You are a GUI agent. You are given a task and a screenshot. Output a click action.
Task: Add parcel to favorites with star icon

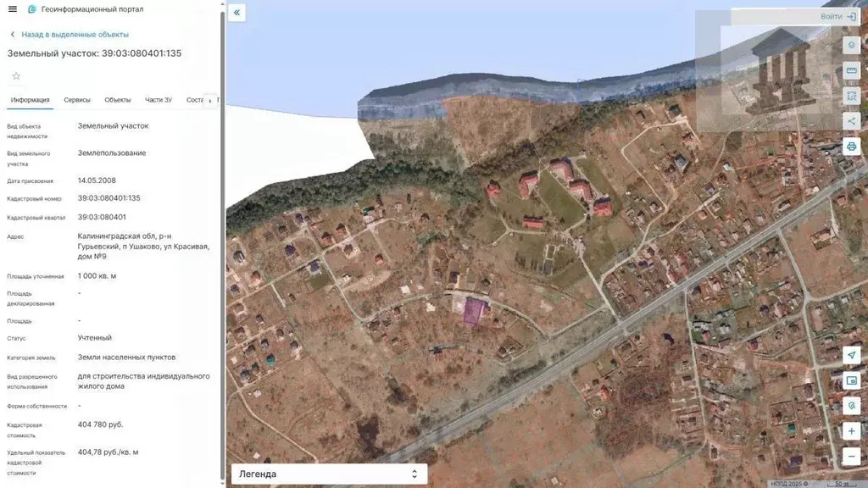pos(15,76)
